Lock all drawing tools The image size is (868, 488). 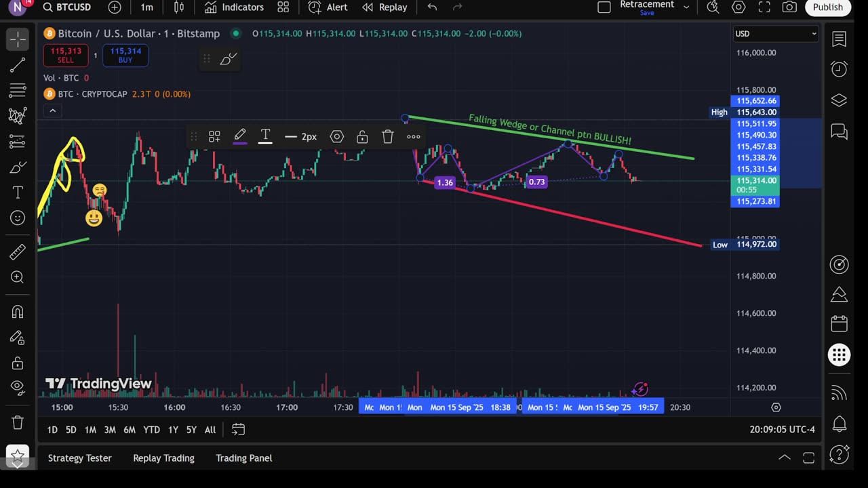[18, 363]
